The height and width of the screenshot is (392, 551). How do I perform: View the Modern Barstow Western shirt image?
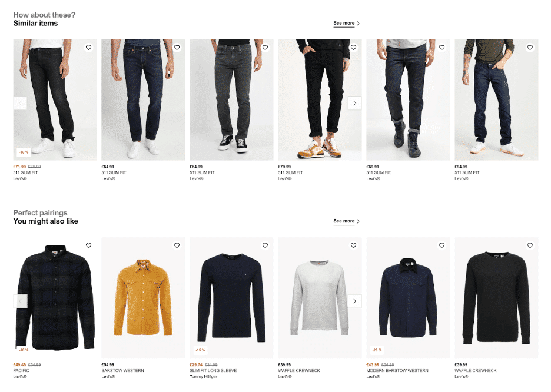(x=408, y=298)
